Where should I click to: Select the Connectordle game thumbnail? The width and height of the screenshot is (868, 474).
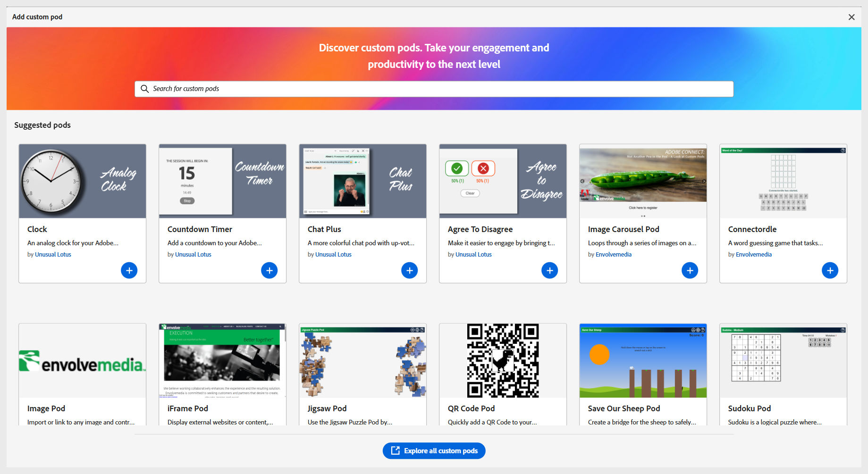(x=783, y=181)
